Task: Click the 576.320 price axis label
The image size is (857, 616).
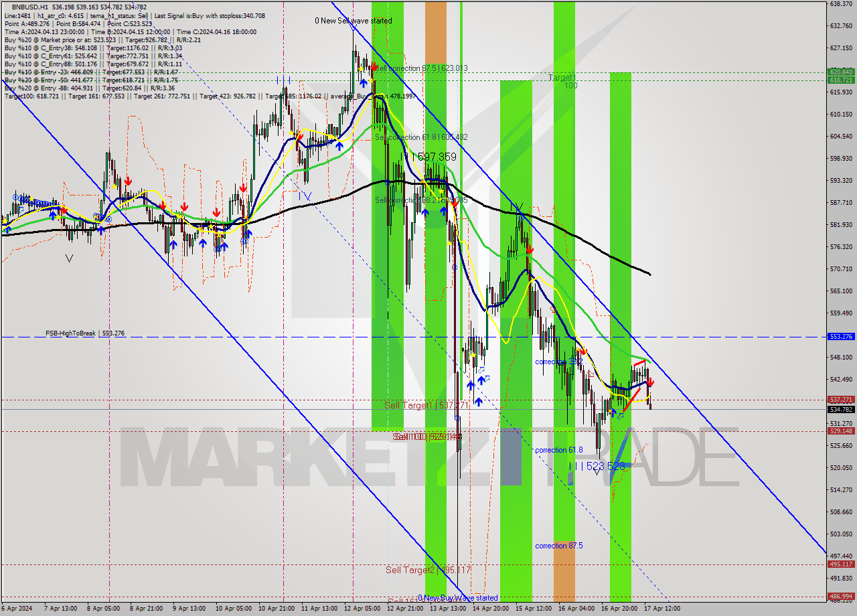Action: coord(841,247)
